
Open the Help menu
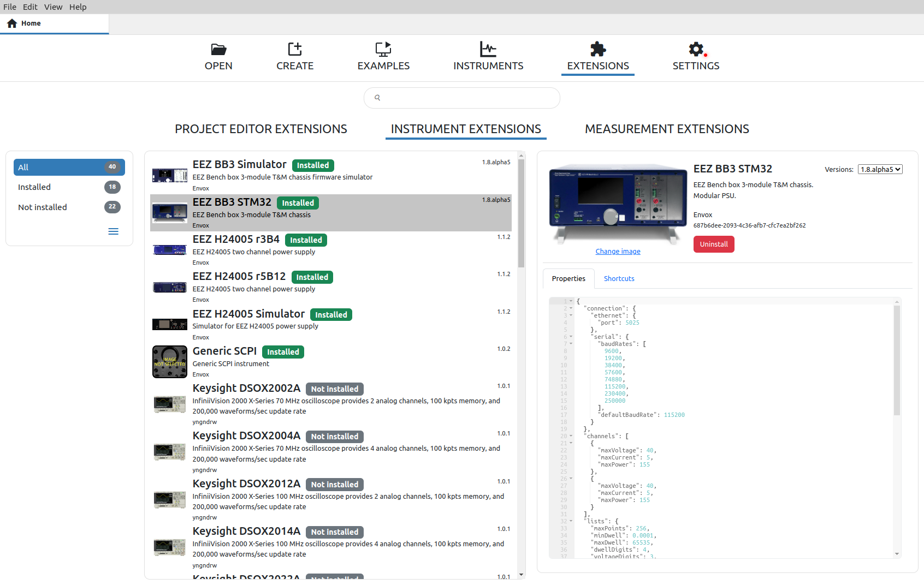click(78, 7)
